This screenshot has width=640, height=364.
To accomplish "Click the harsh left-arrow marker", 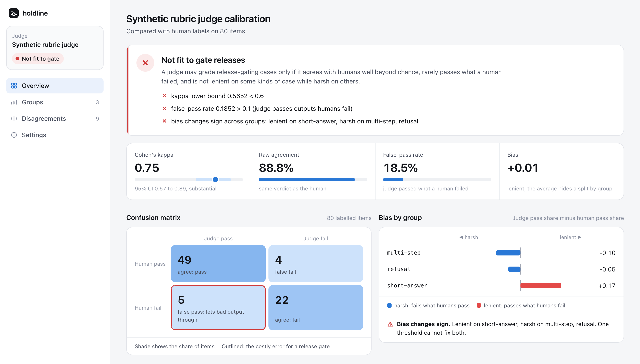I will tap(461, 237).
